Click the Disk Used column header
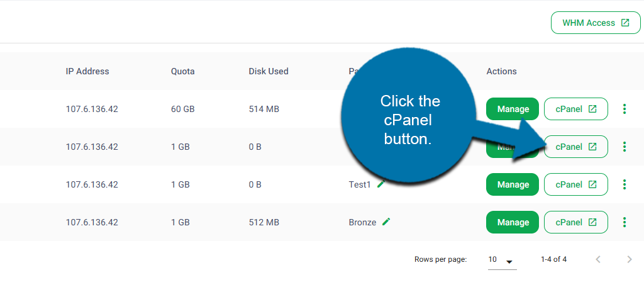The width and height of the screenshot is (644, 287). [x=269, y=71]
